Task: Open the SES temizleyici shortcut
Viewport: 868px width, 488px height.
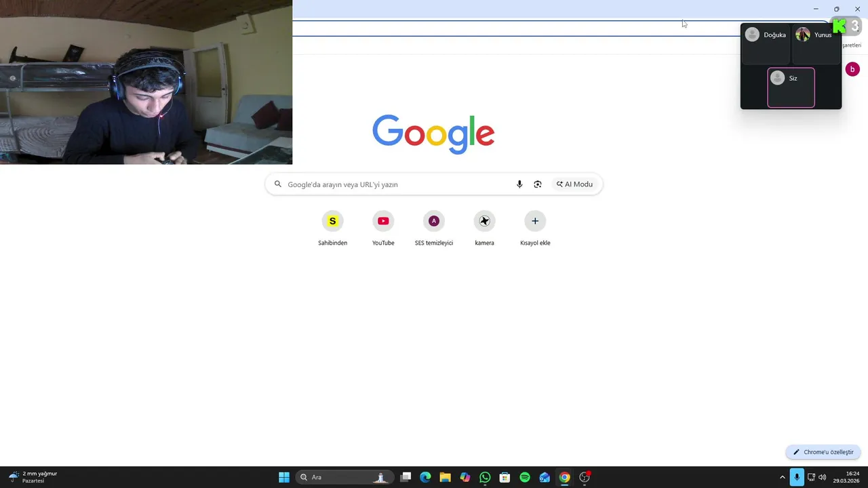Action: click(x=434, y=228)
